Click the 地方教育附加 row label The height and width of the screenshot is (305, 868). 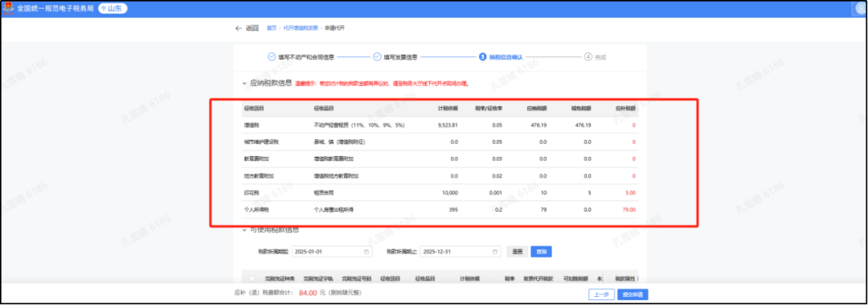(259, 175)
